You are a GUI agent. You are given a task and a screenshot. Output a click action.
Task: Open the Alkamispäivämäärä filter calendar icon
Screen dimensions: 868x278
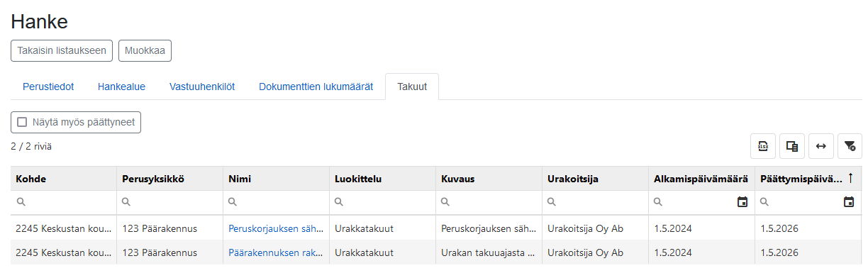(x=742, y=202)
